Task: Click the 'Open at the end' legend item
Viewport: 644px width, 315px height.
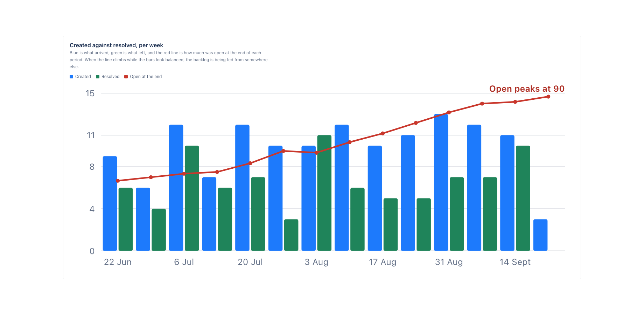Action: (143, 77)
